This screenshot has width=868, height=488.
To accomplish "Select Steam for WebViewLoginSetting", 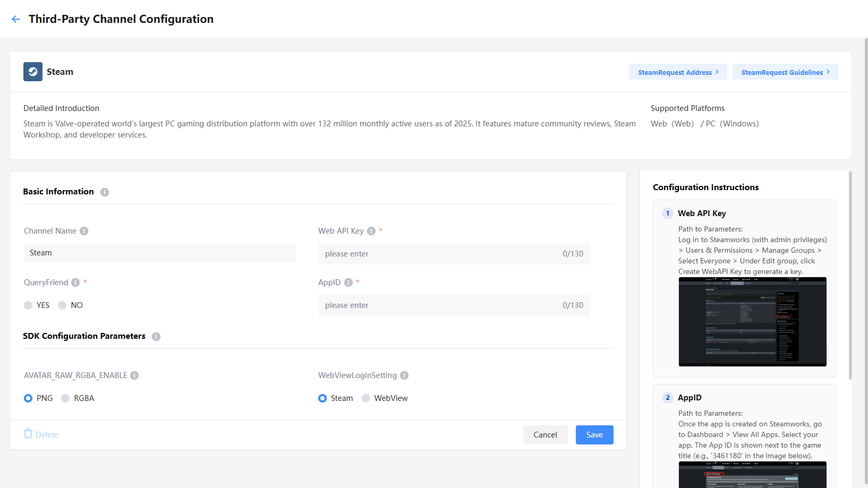I will 322,398.
